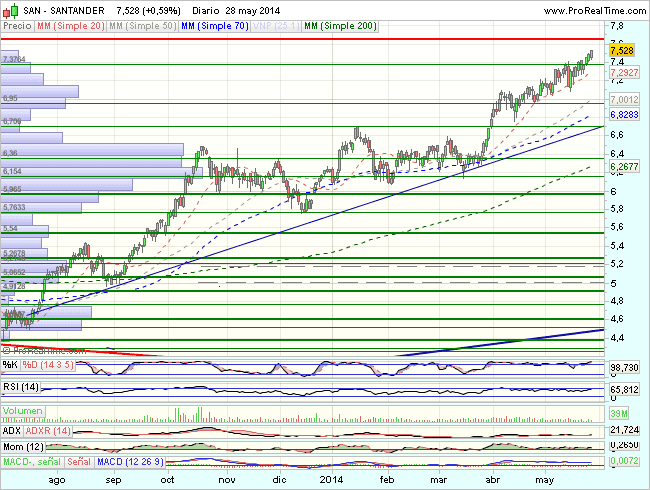This screenshot has width=650, height=490.
Task: Select the MACD (12 26 9) label
Action: click(x=132, y=461)
